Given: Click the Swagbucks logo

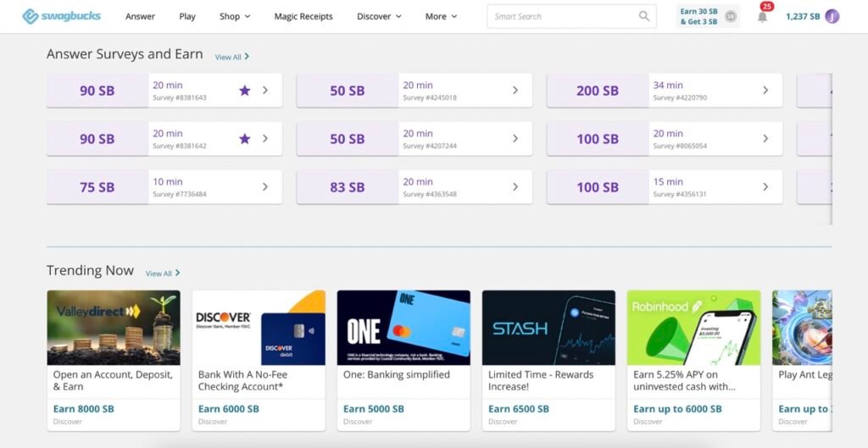Looking at the screenshot, I should tap(61, 16).
